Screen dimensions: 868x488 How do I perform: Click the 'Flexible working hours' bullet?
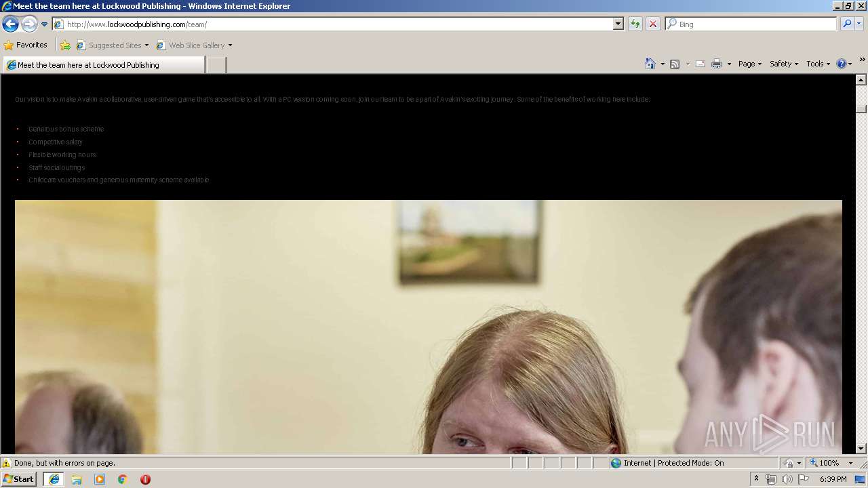pos(62,155)
